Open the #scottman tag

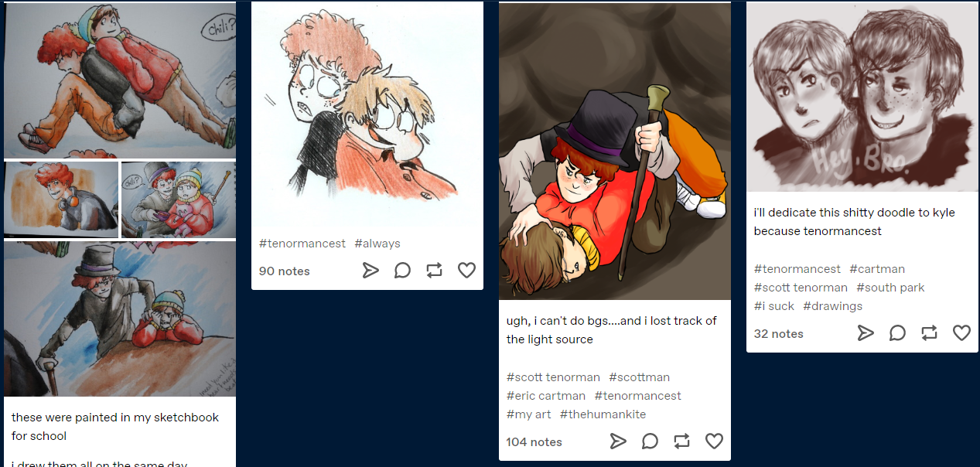coord(640,377)
